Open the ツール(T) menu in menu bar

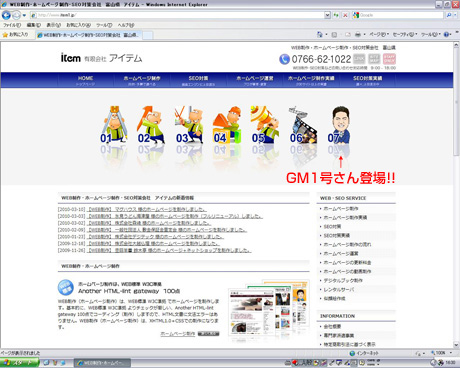tap(104, 25)
